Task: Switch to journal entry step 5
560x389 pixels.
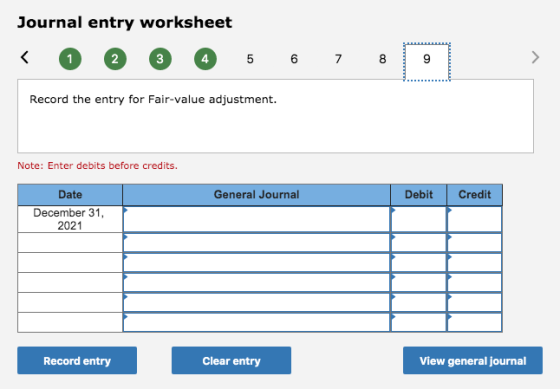Action: [250, 59]
